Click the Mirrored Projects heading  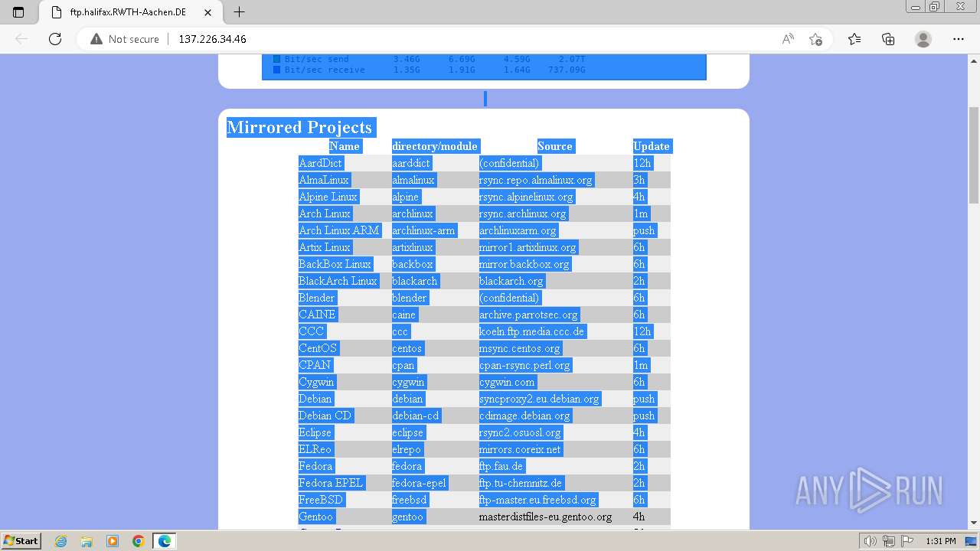[299, 127]
